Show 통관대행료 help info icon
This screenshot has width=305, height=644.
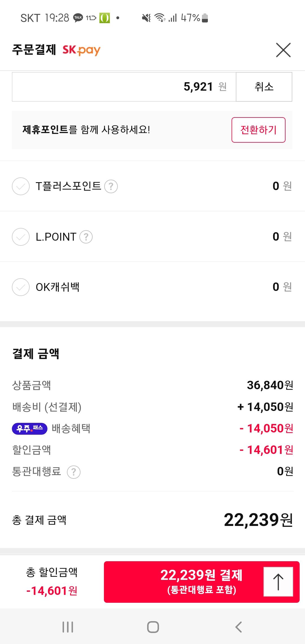click(x=74, y=472)
